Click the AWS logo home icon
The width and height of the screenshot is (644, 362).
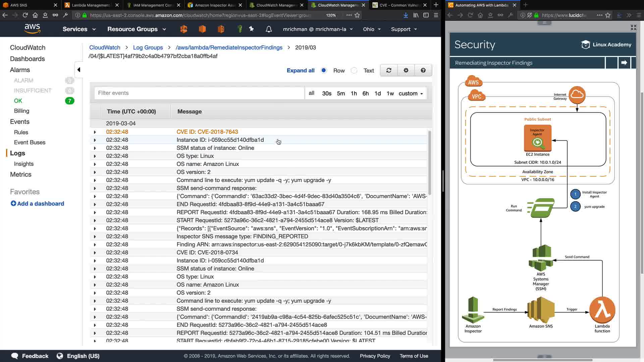tap(33, 29)
